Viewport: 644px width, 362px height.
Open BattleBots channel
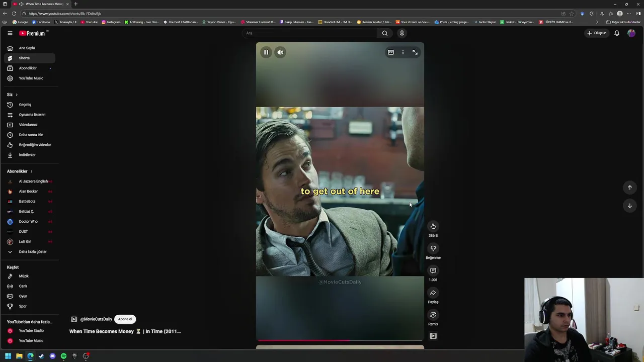[30, 202]
